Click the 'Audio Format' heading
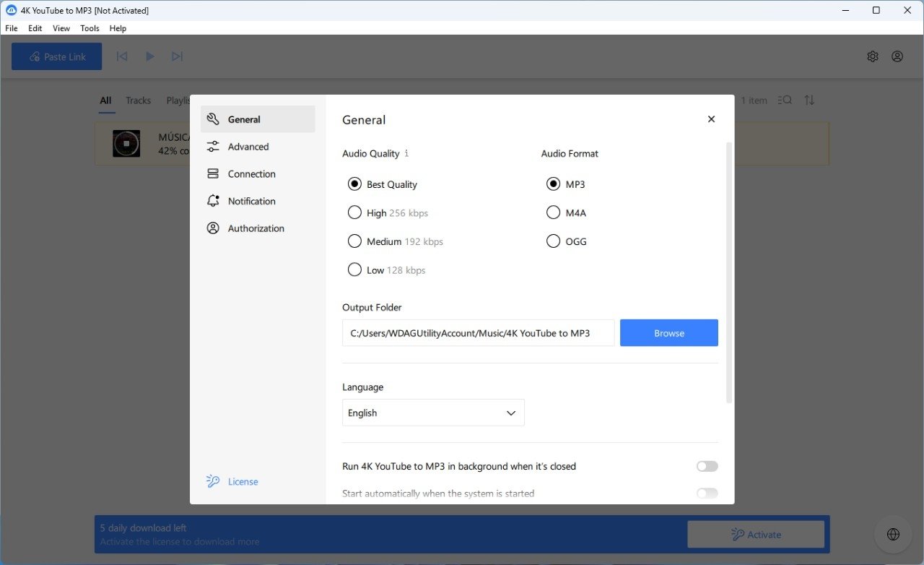Screen dimensions: 924x565 point(570,153)
